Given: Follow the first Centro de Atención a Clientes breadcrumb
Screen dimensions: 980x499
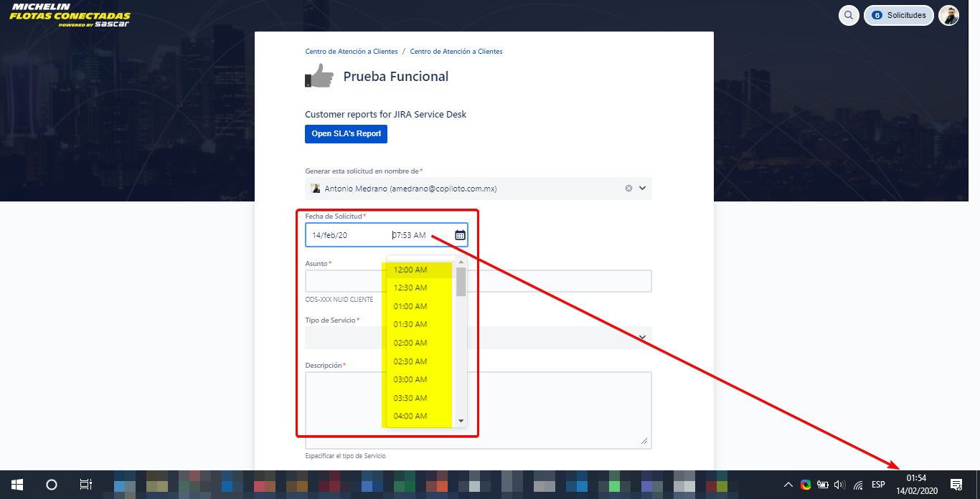Looking at the screenshot, I should point(352,52).
